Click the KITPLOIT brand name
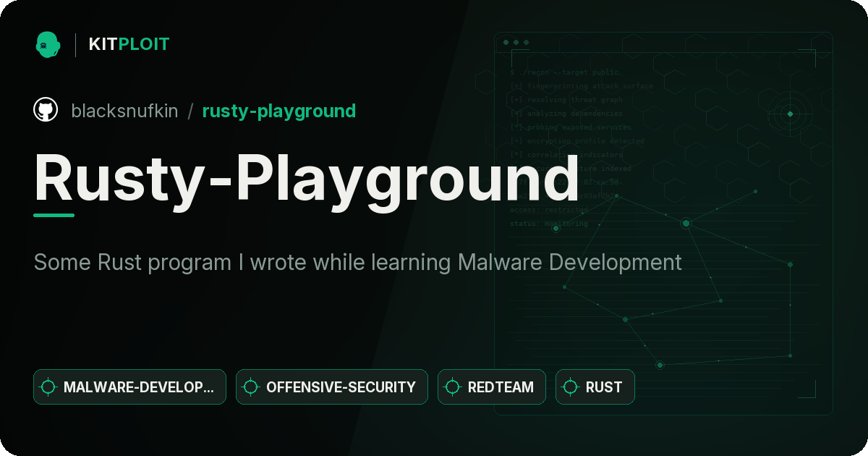Viewport: 868px width, 456px height. 129,44
